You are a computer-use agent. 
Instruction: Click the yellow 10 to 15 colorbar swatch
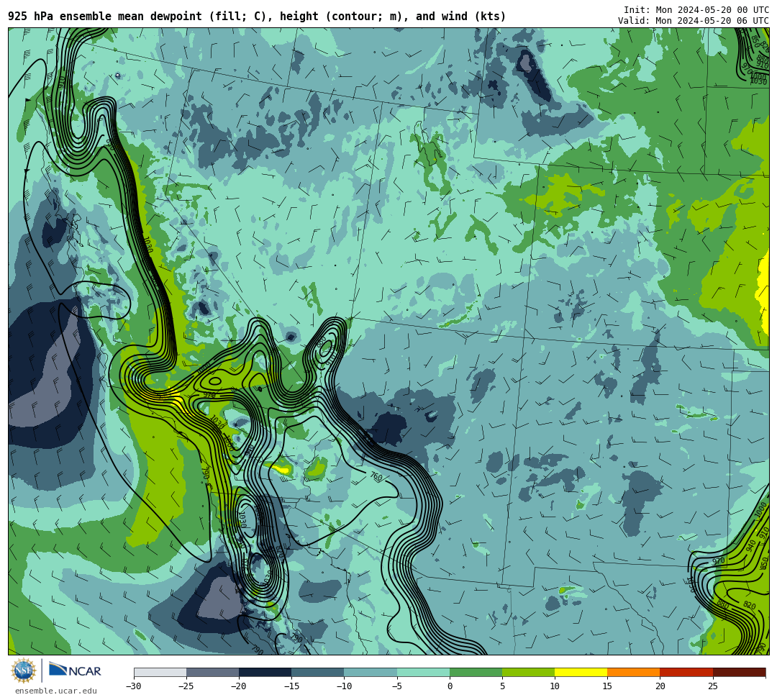click(581, 672)
